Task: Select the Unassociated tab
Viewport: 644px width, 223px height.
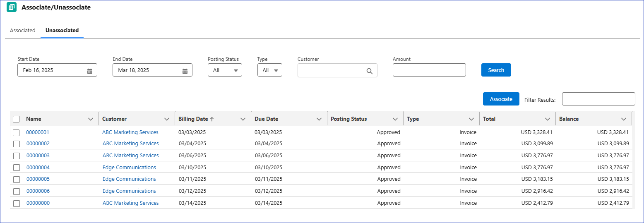Action: click(62, 31)
